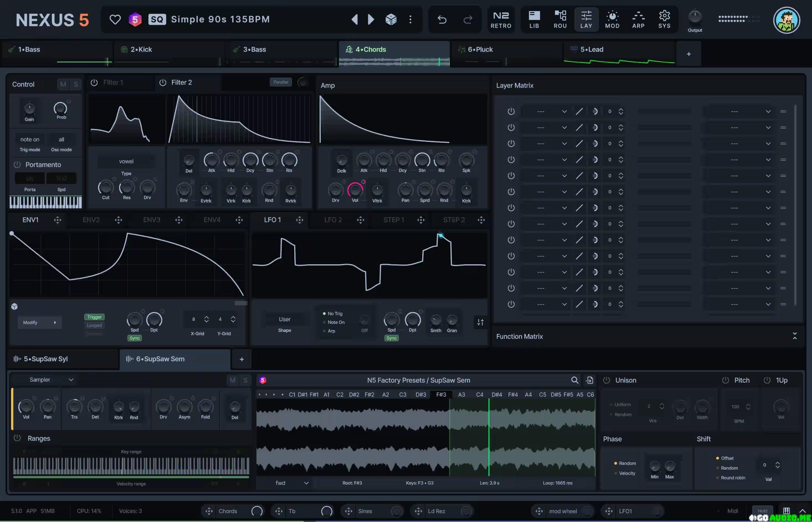The image size is (812, 522).
Task: Open the Sampler oscillator type dropdown
Action: pyautogui.click(x=51, y=380)
